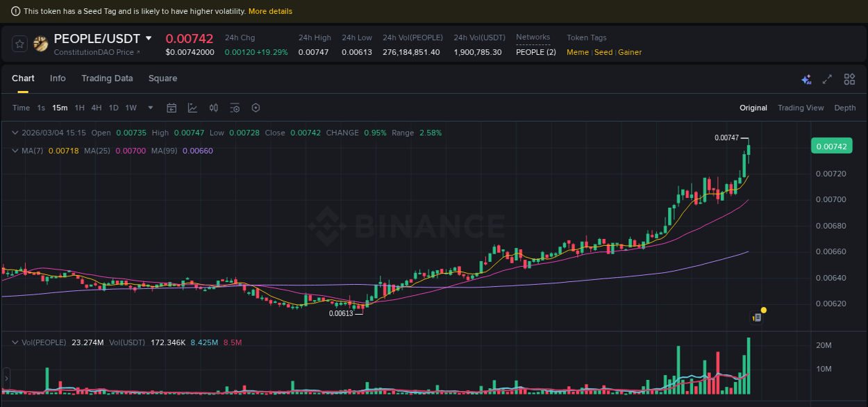Image resolution: width=868 pixels, height=407 pixels.
Task: Open the widgets layout grid icon
Action: pos(849,80)
